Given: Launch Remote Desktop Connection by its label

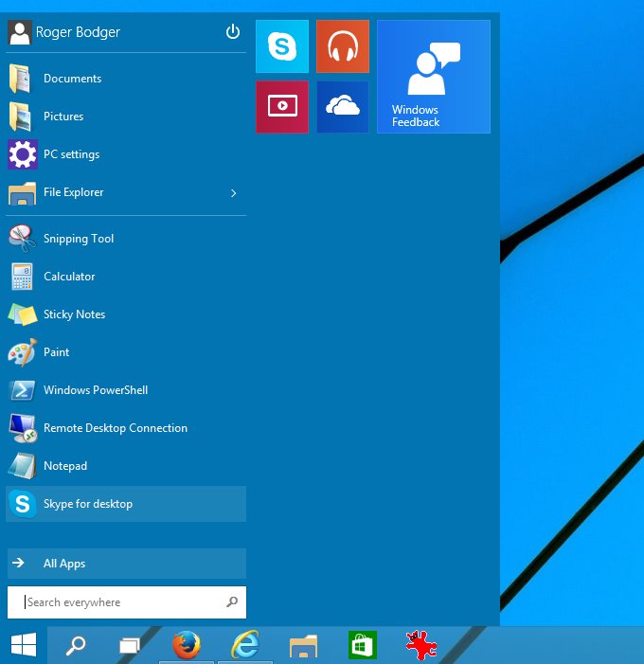Looking at the screenshot, I should click(116, 428).
